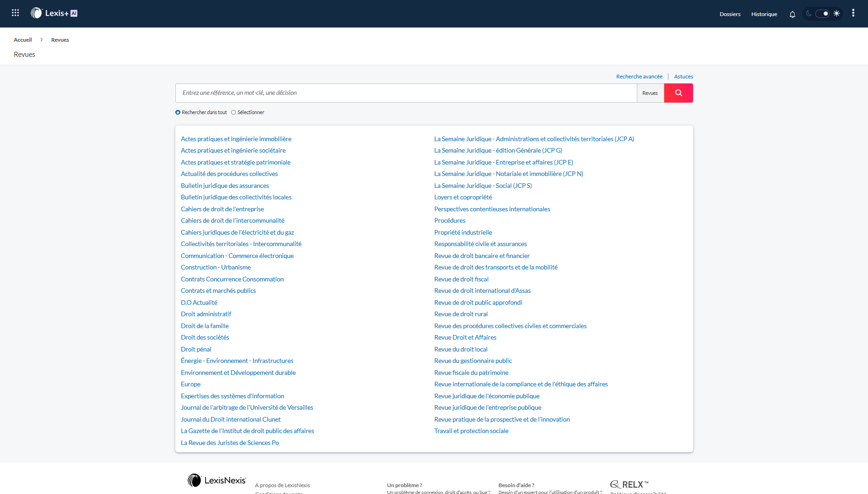Open La Semaine Juridique édition Générale (JCP G)
The image size is (868, 494).
(498, 150)
